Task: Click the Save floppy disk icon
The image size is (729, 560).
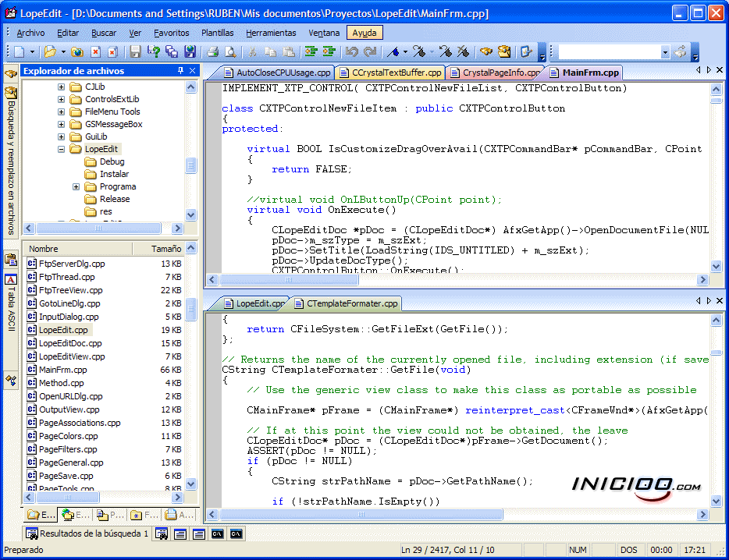Action: [x=135, y=51]
